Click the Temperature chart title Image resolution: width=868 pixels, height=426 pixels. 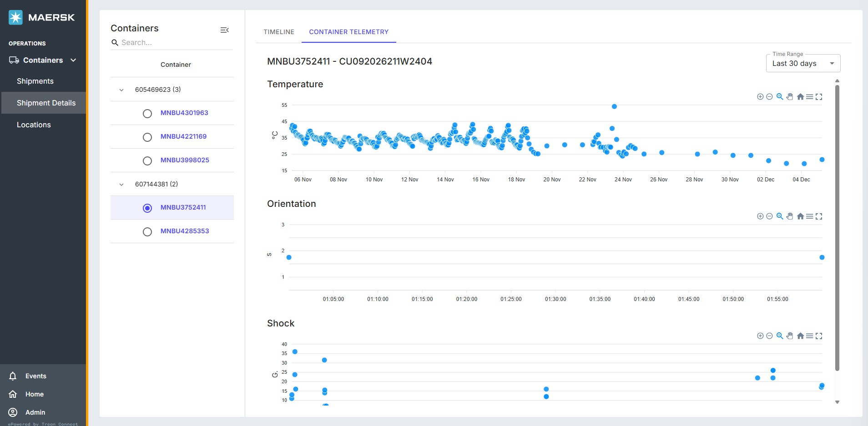pos(295,84)
